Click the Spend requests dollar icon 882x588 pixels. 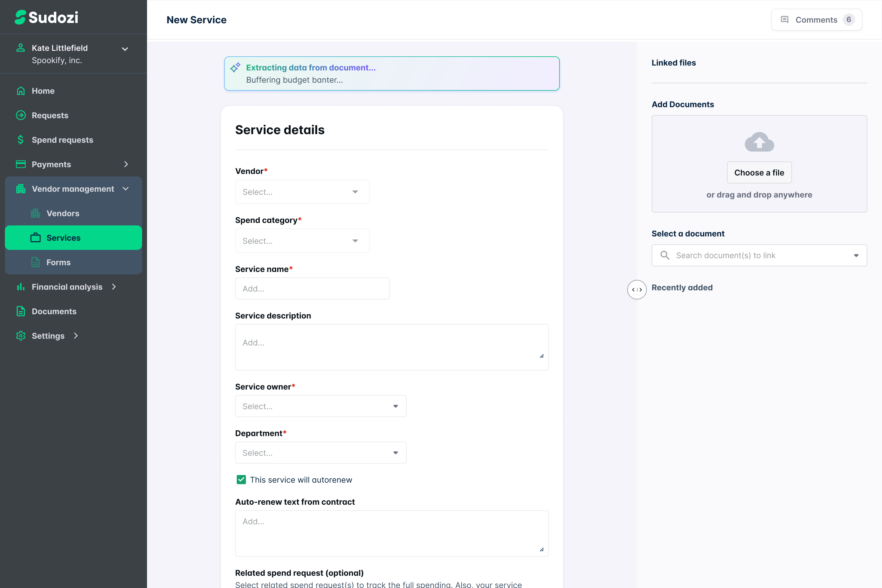[21, 140]
